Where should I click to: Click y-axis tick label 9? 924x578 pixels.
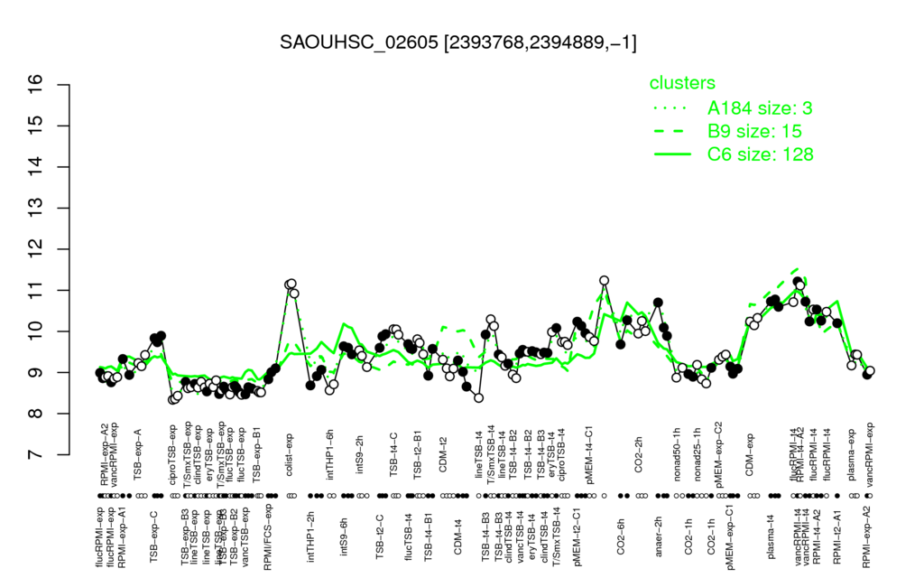point(35,372)
